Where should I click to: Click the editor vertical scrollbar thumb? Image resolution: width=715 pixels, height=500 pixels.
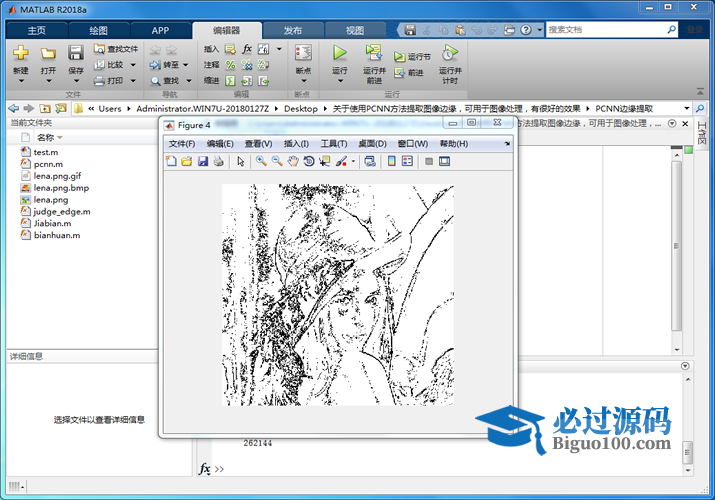click(x=677, y=246)
